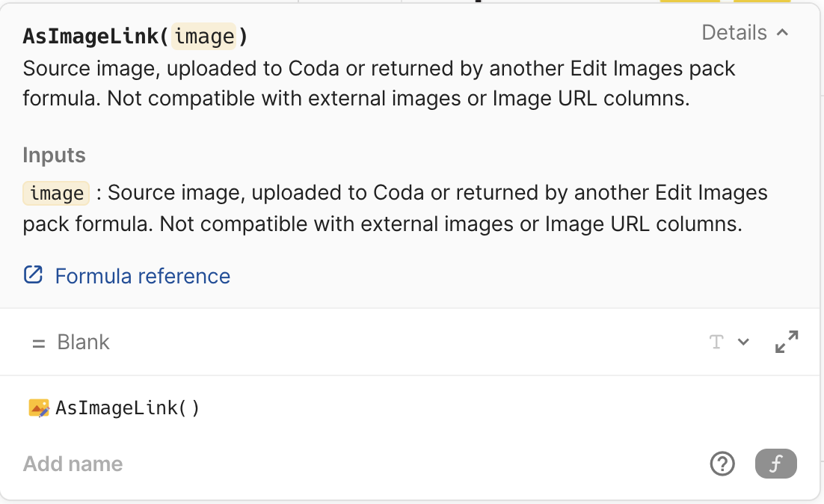Expand the formula editor to full size
Viewport: 824px width, 504px height.
click(787, 342)
